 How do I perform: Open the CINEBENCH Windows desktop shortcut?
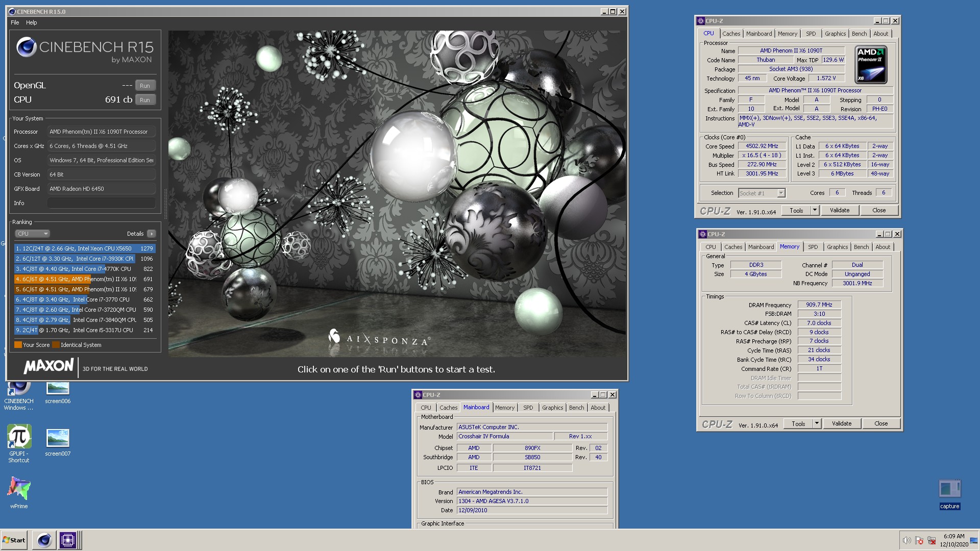point(19,395)
